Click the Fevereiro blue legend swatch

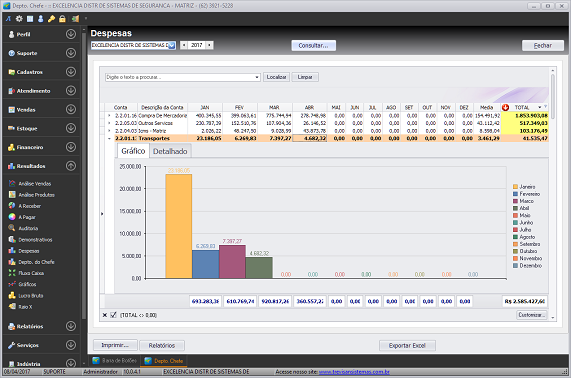tap(515, 194)
